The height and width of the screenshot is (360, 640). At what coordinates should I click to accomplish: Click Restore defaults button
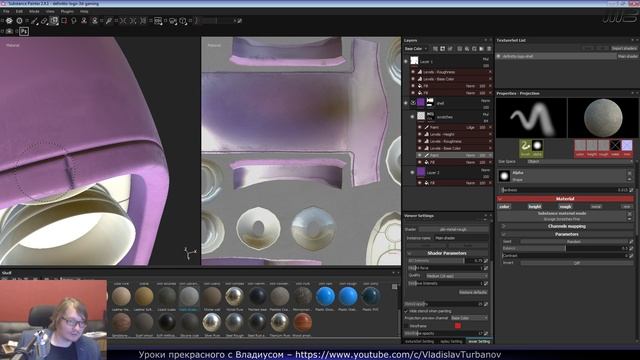(473, 293)
